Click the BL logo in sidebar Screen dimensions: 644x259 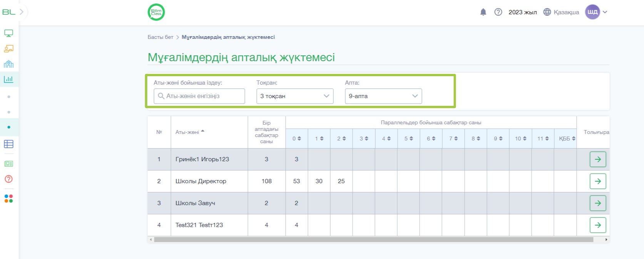[x=8, y=12]
